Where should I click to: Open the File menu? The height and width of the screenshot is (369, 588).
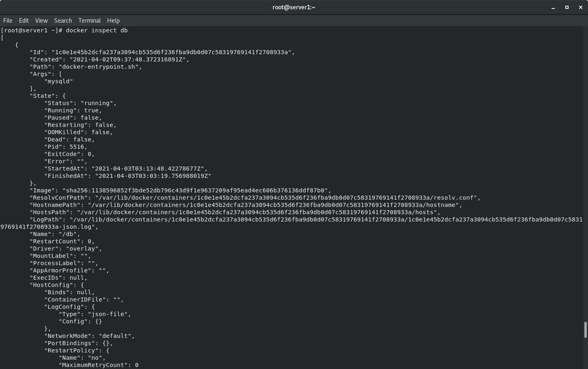pyautogui.click(x=8, y=21)
